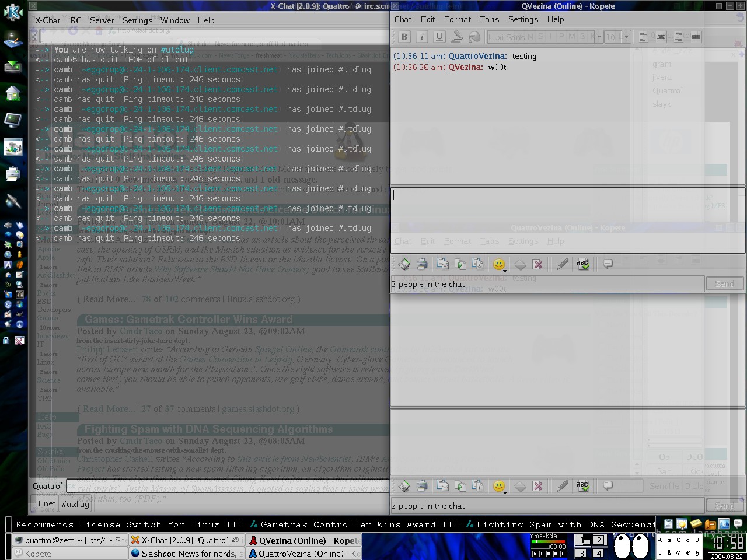This screenshot has width=747, height=560.
Task: Open Chat menu in QVezina Kopete window
Action: tap(403, 19)
